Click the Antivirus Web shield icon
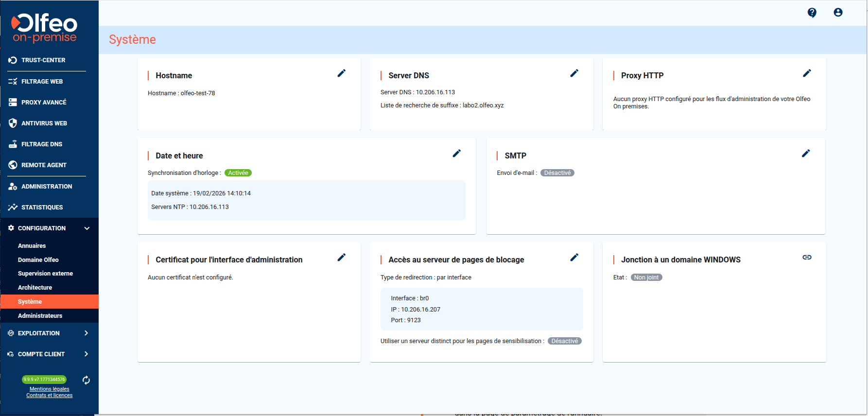This screenshot has height=416, width=868. click(x=13, y=123)
